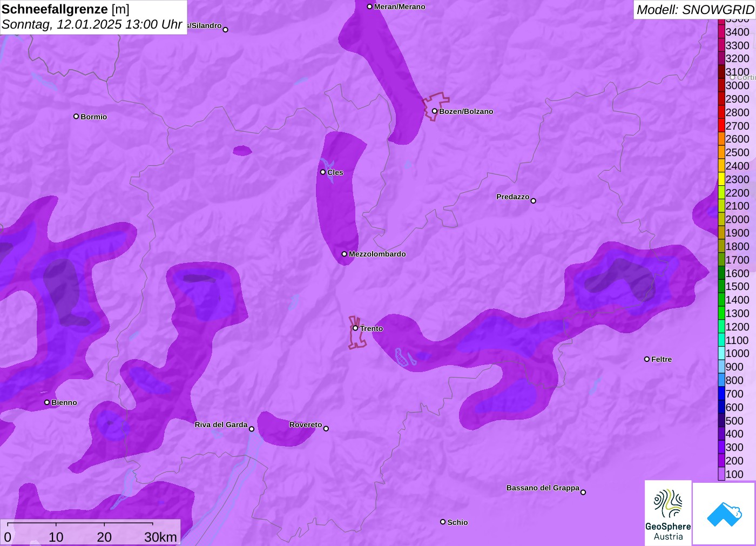This screenshot has width=756, height=546.
Task: Click the Predazzo label text
Action: pyautogui.click(x=513, y=197)
